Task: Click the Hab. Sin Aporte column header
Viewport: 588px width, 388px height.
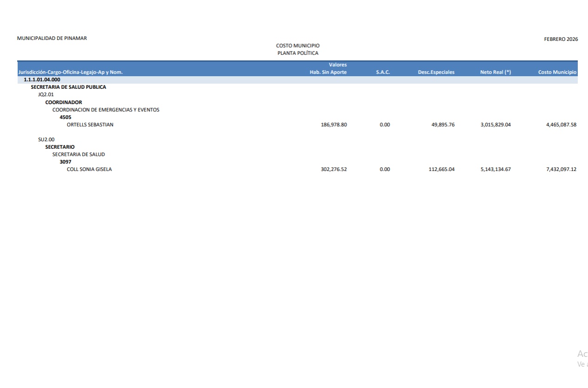Action: (x=328, y=72)
